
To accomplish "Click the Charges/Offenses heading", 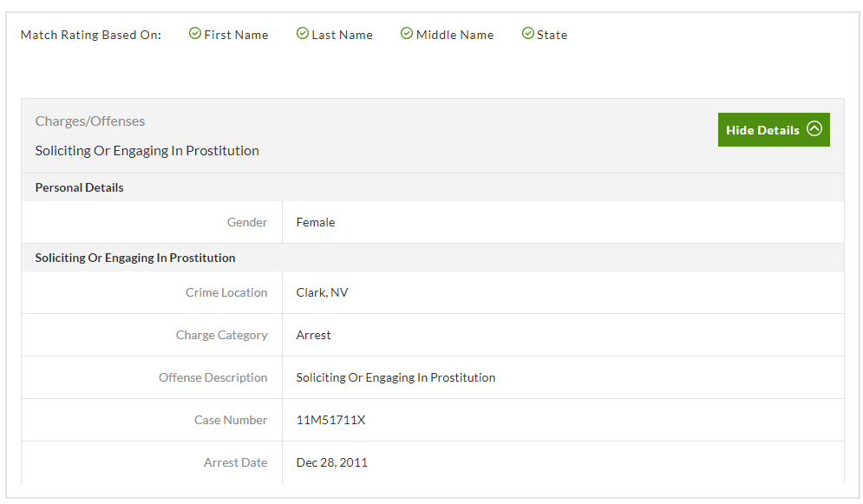I will pos(90,121).
